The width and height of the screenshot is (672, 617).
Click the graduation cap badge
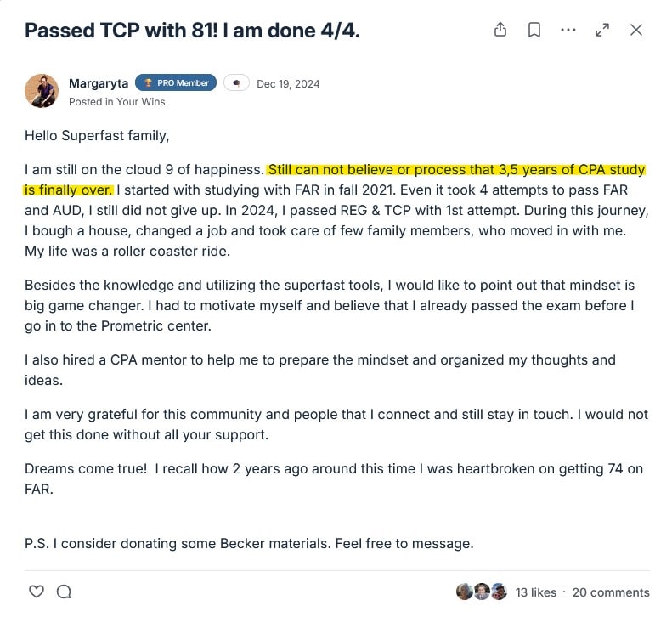236,83
